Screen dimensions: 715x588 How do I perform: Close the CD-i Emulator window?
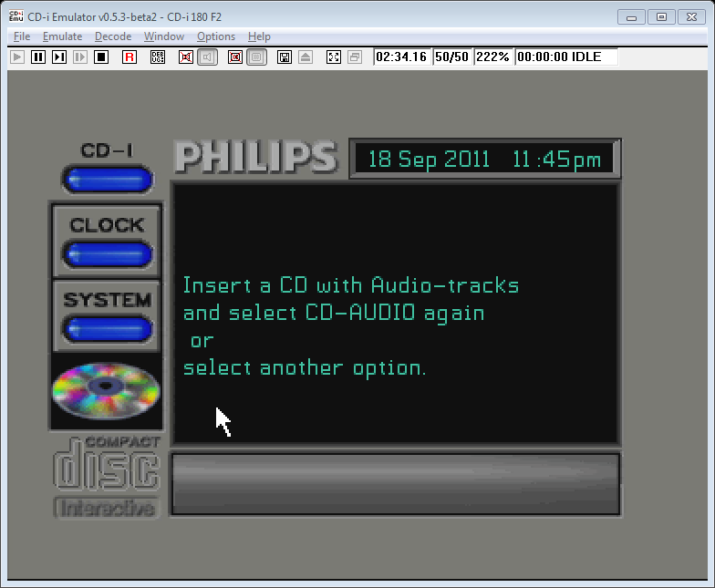point(691,17)
